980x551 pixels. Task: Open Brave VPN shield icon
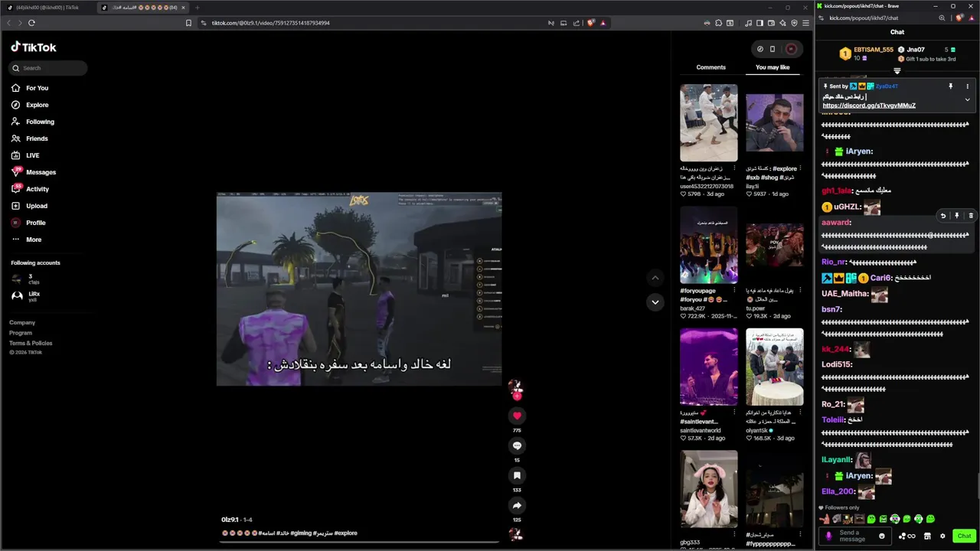(795, 23)
